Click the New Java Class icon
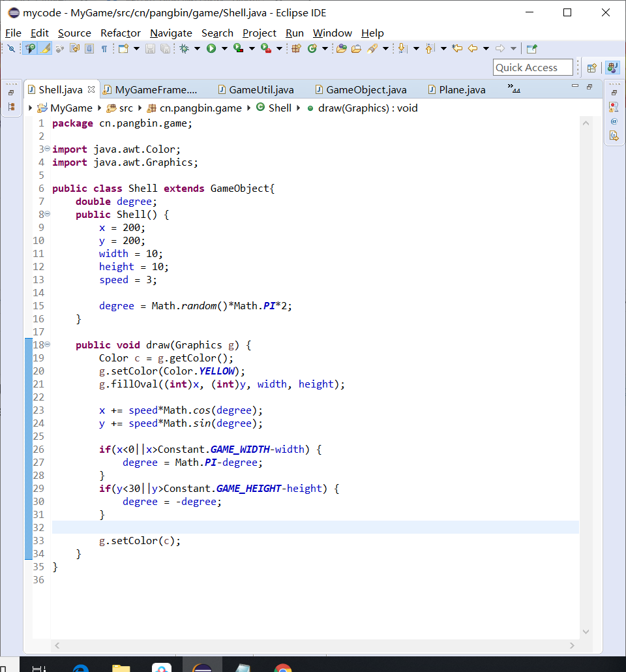 (x=312, y=48)
